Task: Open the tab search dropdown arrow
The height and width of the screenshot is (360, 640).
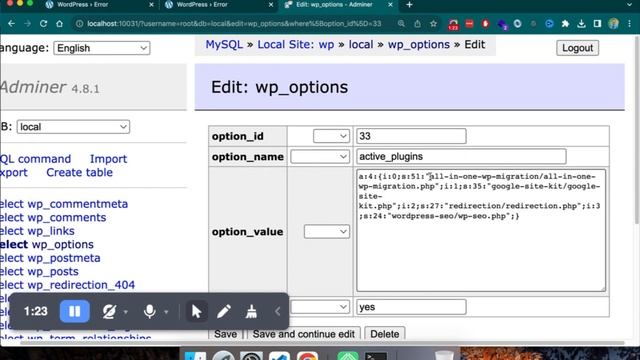Action: 629,4
